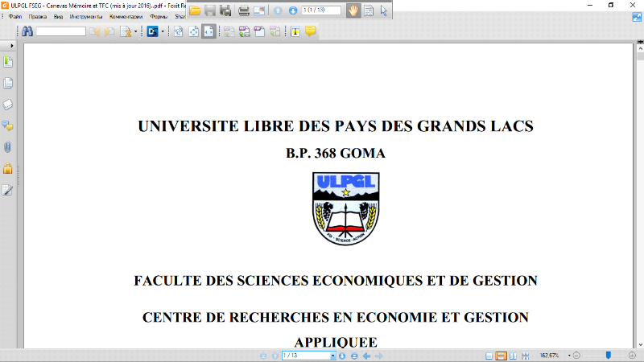Image resolution: width=644 pixels, height=362 pixels.
Task: Click the last page button in the status bar
Action: click(354, 356)
